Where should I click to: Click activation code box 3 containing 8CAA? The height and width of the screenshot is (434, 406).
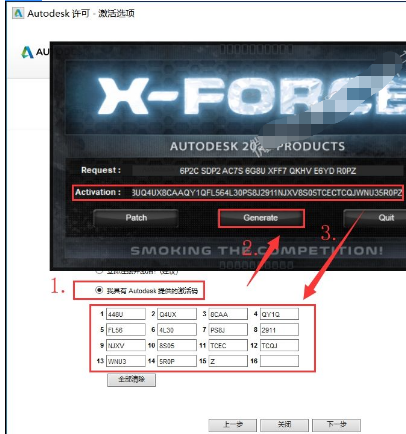[228, 314]
